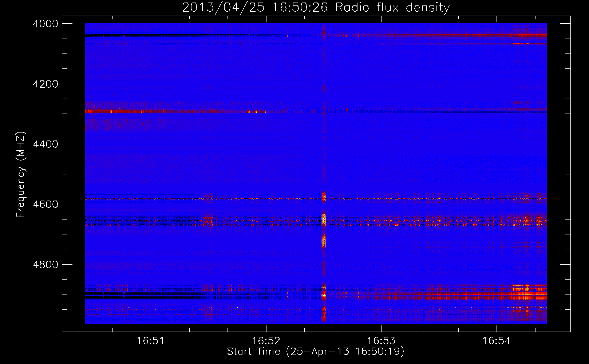Viewport: 589px width, 364px height.
Task: Click the 16:52 time tick label
Action: (x=266, y=341)
